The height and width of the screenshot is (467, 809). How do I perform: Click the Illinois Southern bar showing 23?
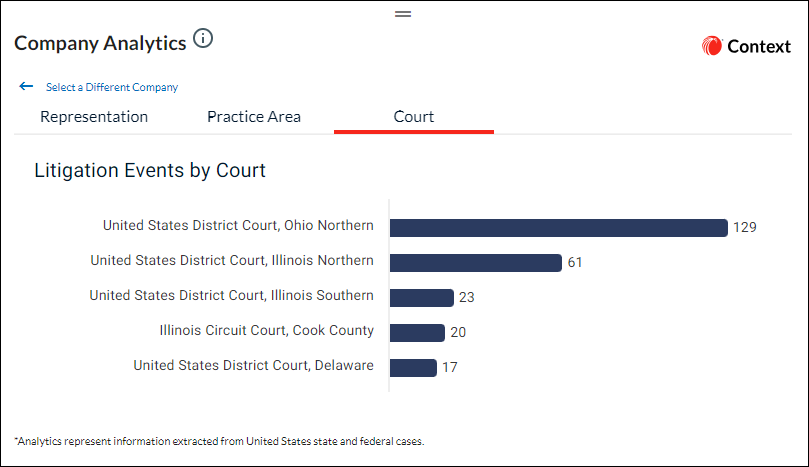point(422,298)
